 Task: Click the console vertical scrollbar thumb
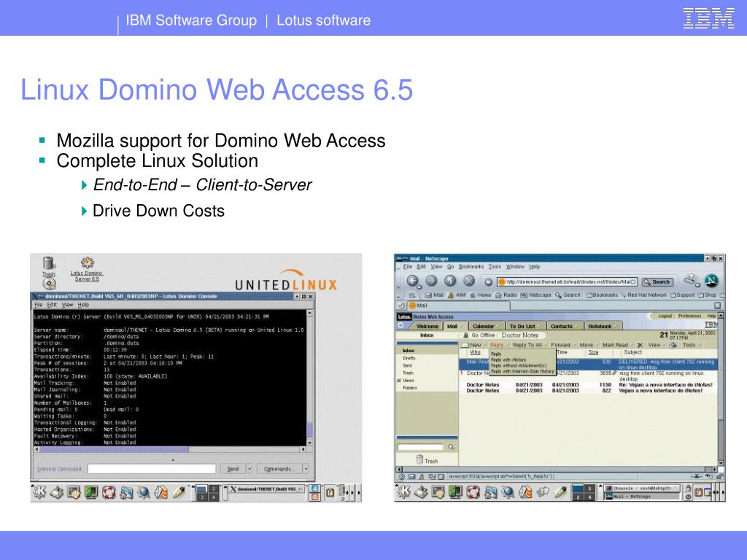(x=309, y=430)
